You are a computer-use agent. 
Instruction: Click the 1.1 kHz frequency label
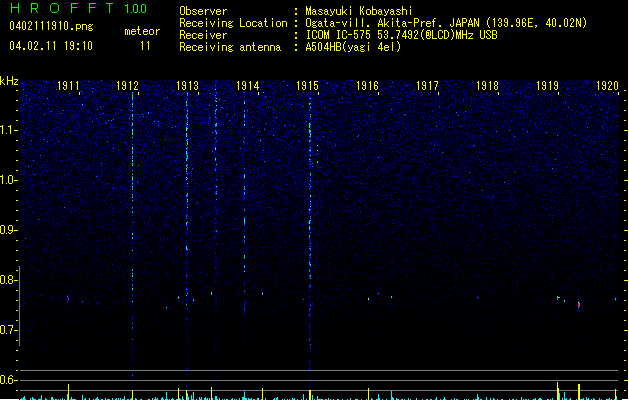pos(8,130)
